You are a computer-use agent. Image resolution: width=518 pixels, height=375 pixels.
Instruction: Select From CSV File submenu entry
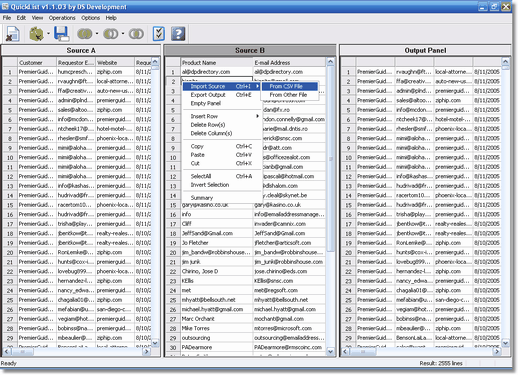click(289, 86)
